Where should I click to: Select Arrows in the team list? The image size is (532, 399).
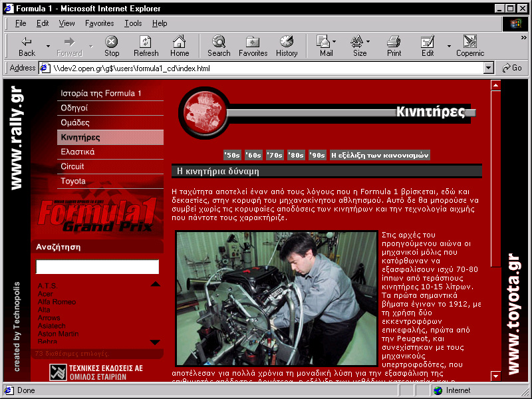pos(49,318)
